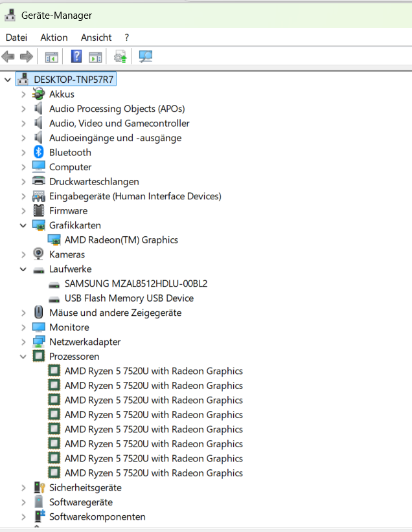Click the Monitore category icon
412x532 pixels.
(39, 327)
